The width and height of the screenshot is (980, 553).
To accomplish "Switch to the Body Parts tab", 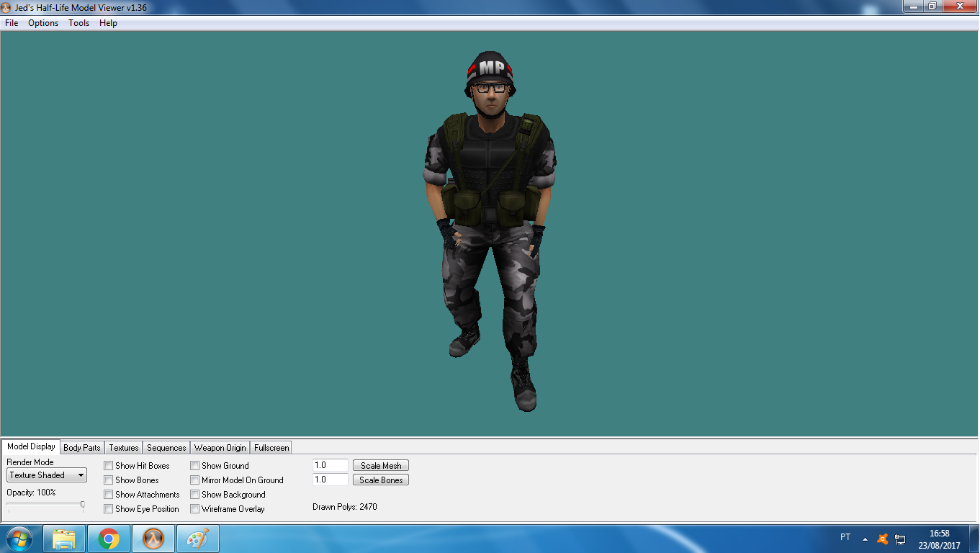I will pyautogui.click(x=82, y=448).
